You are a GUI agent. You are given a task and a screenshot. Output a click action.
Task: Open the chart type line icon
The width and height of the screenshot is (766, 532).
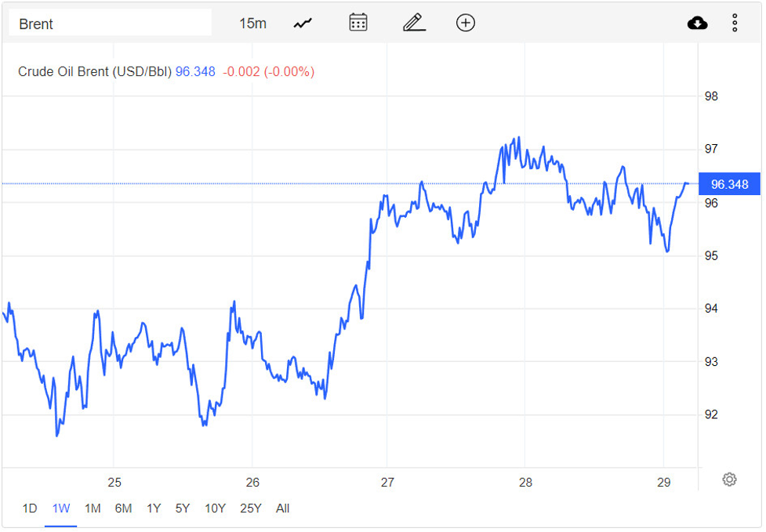point(303,24)
